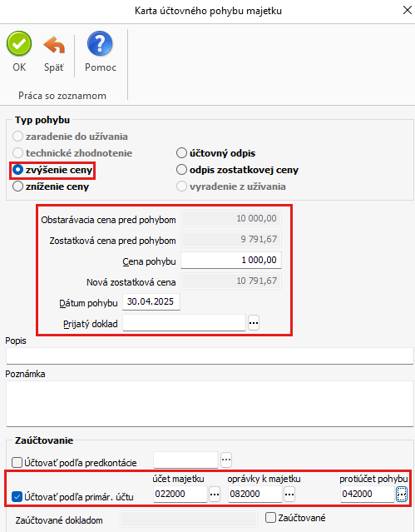This screenshot has height=532, width=415.
Task: Click inside the Poznámka text area
Action: click(x=210, y=404)
